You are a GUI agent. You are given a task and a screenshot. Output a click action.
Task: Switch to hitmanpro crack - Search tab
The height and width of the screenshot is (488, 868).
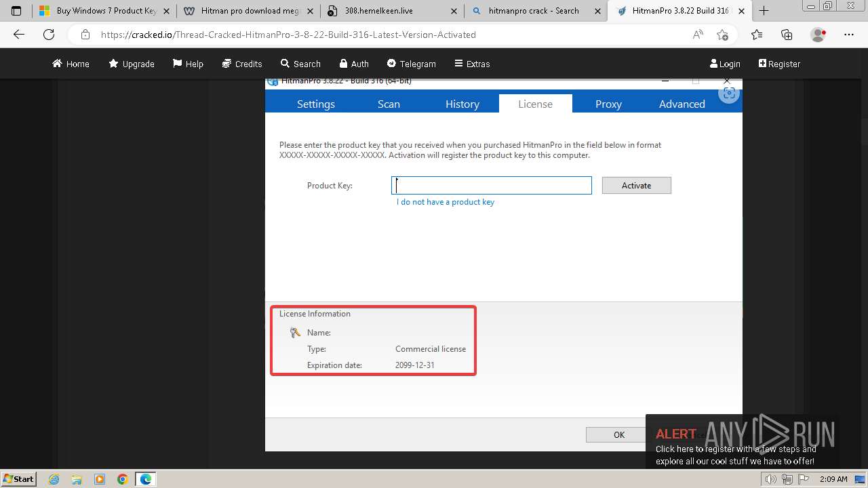(535, 11)
